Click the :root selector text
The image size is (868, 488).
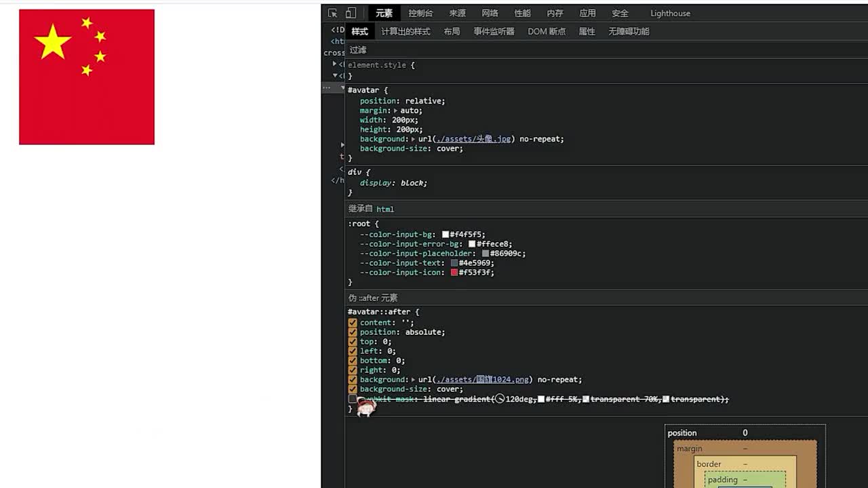pos(359,224)
